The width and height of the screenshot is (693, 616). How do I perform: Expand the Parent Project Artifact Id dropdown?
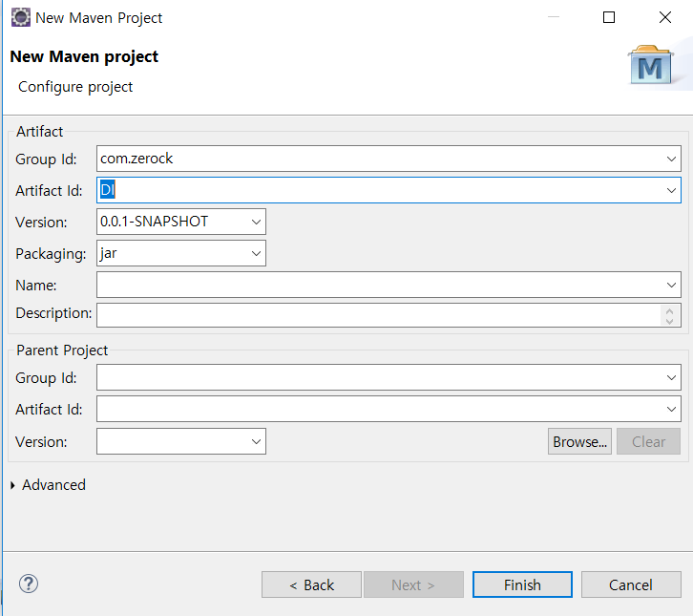[x=671, y=409]
